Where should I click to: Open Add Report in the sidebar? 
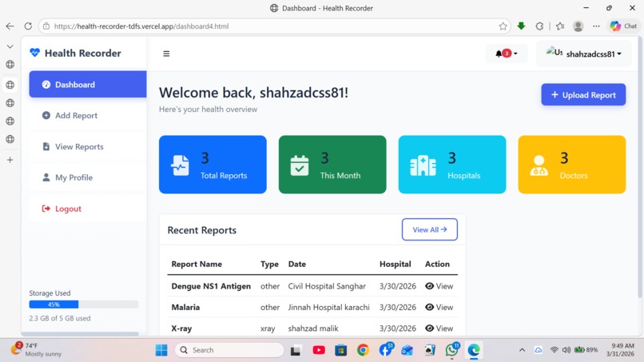tap(87, 115)
